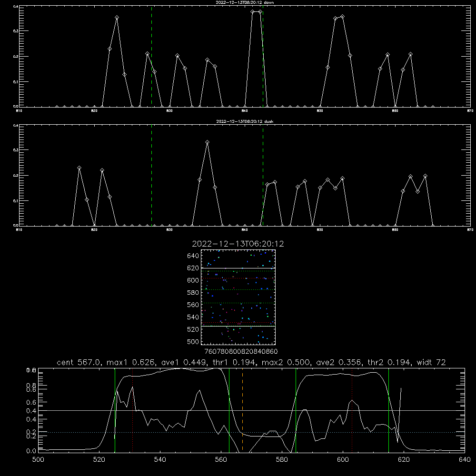Screen dimensions: 476x476
Task: Click the "500" x-axis label of bottom profile plot
Action: [x=38, y=460]
